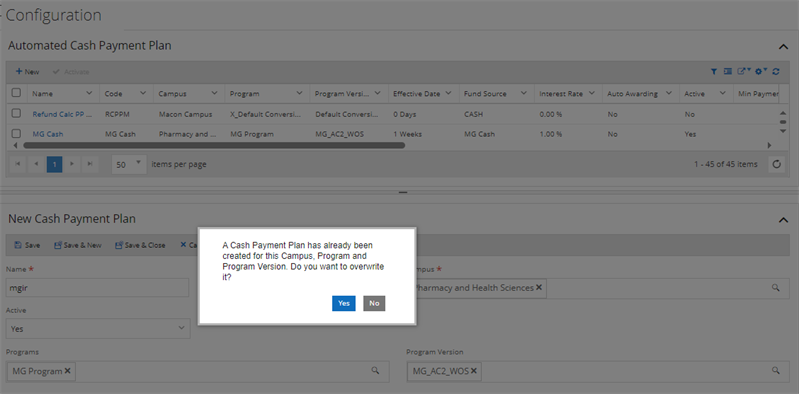Click the pager refresh icon

tap(776, 164)
